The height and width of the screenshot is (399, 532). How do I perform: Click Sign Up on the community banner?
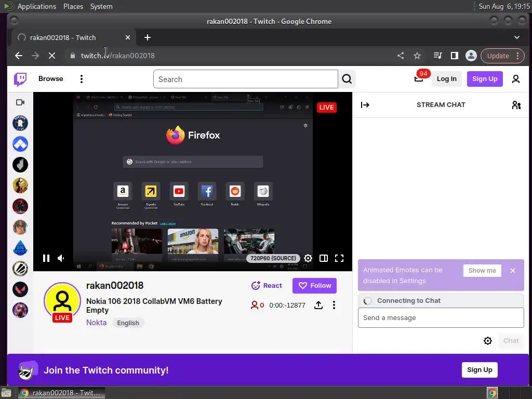(480, 370)
